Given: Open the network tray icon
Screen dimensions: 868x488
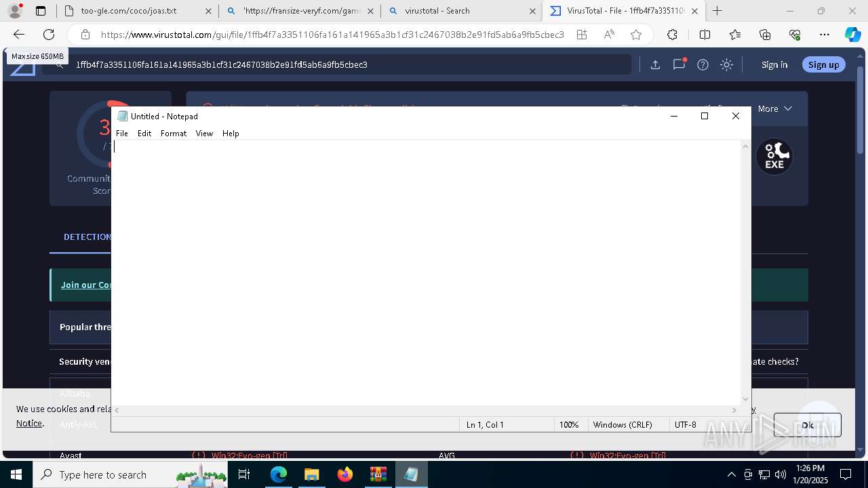Looking at the screenshot, I should 764,474.
